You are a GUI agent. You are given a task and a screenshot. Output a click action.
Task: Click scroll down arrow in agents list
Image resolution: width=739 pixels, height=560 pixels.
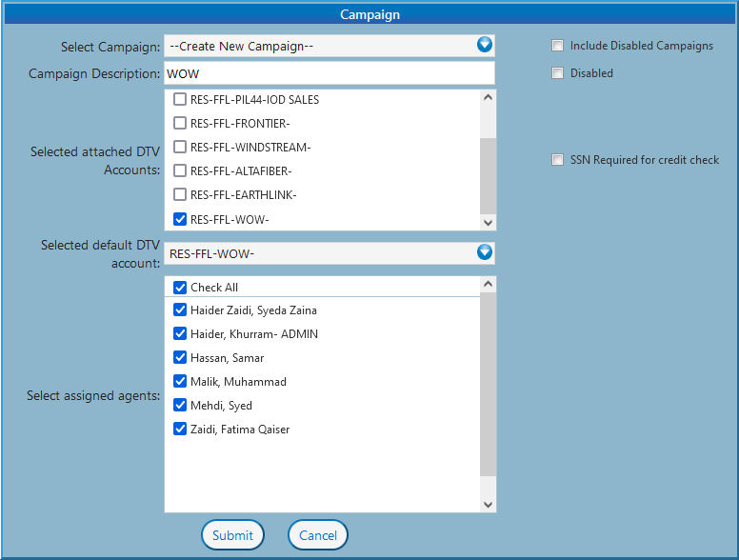(x=488, y=504)
